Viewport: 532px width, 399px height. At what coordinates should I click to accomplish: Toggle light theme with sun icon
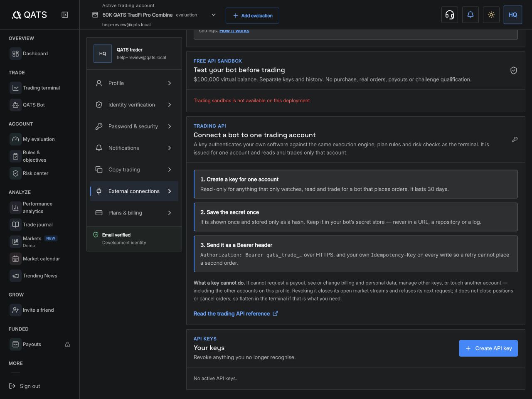tap(491, 15)
